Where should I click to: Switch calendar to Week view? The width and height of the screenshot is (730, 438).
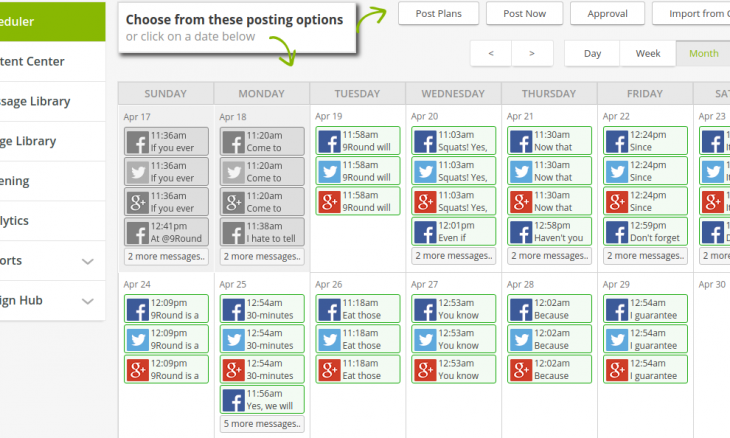(647, 53)
